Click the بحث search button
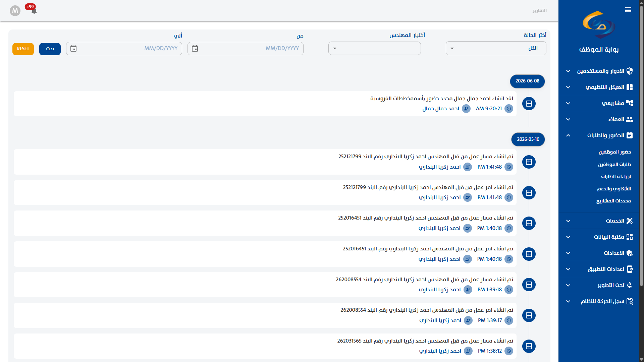The image size is (644, 362). coord(50,49)
